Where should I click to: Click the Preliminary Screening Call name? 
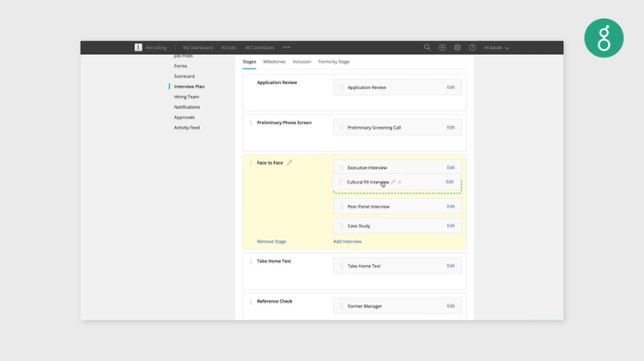coord(374,128)
